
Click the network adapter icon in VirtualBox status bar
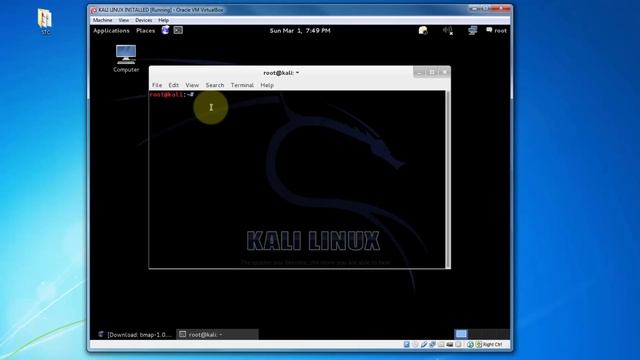click(x=432, y=344)
